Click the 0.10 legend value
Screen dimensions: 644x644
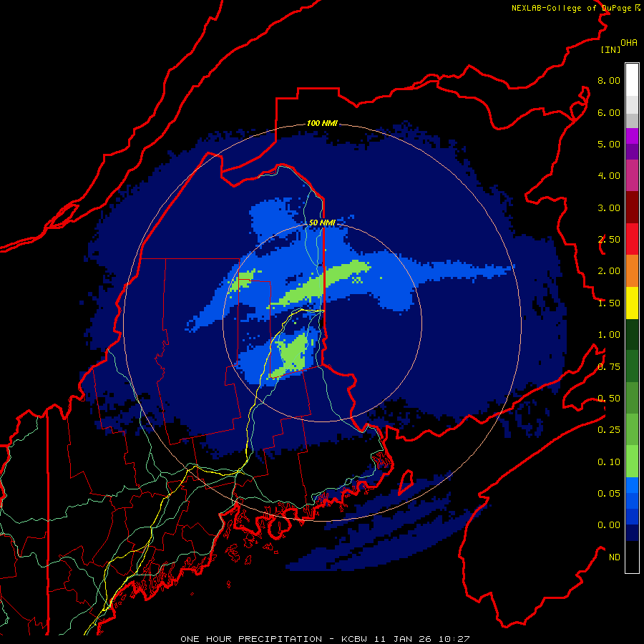pos(609,462)
